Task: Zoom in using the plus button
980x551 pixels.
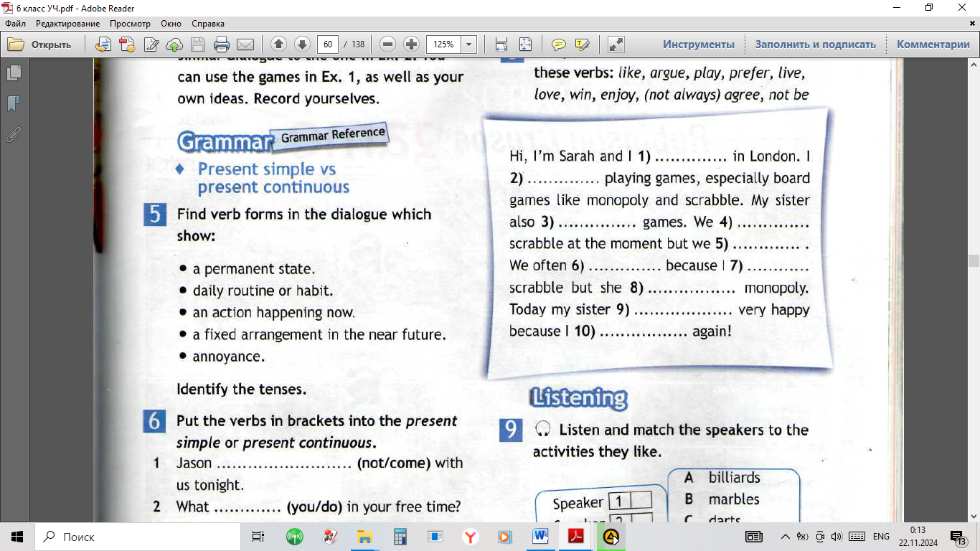Action: (411, 44)
